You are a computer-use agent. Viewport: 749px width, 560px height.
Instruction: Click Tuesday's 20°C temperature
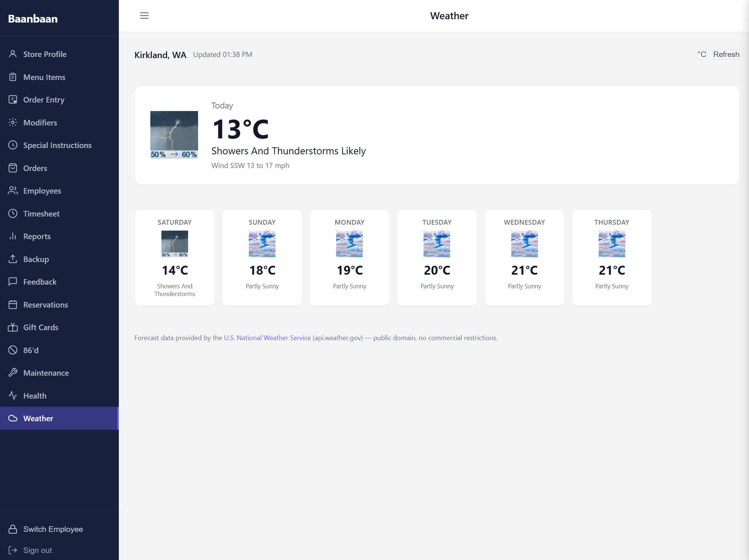pyautogui.click(x=437, y=270)
